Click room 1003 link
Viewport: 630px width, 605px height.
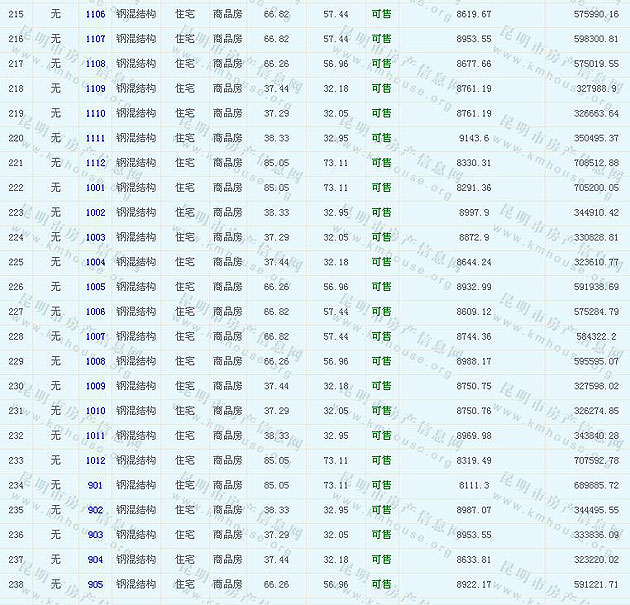(x=95, y=237)
